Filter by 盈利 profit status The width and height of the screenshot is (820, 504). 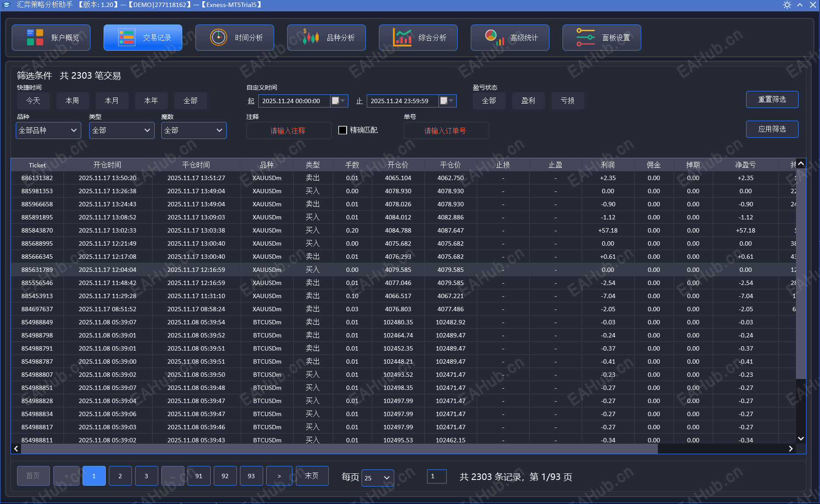pyautogui.click(x=528, y=101)
